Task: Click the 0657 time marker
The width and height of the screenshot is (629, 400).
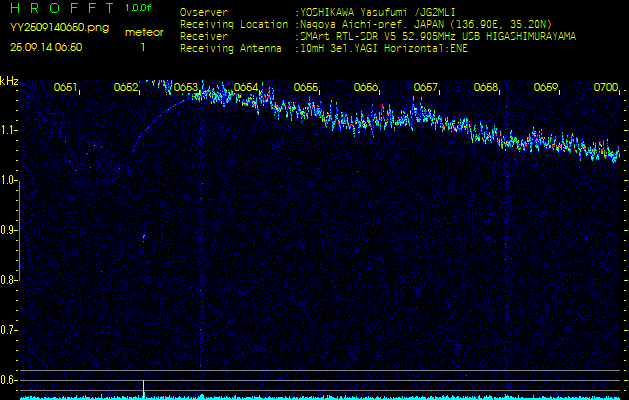Action: (x=425, y=88)
